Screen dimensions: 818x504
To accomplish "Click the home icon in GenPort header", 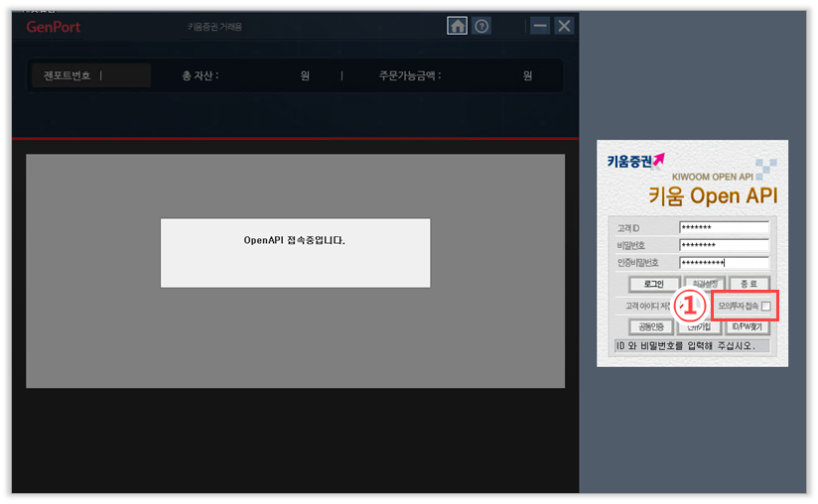I will 458,26.
